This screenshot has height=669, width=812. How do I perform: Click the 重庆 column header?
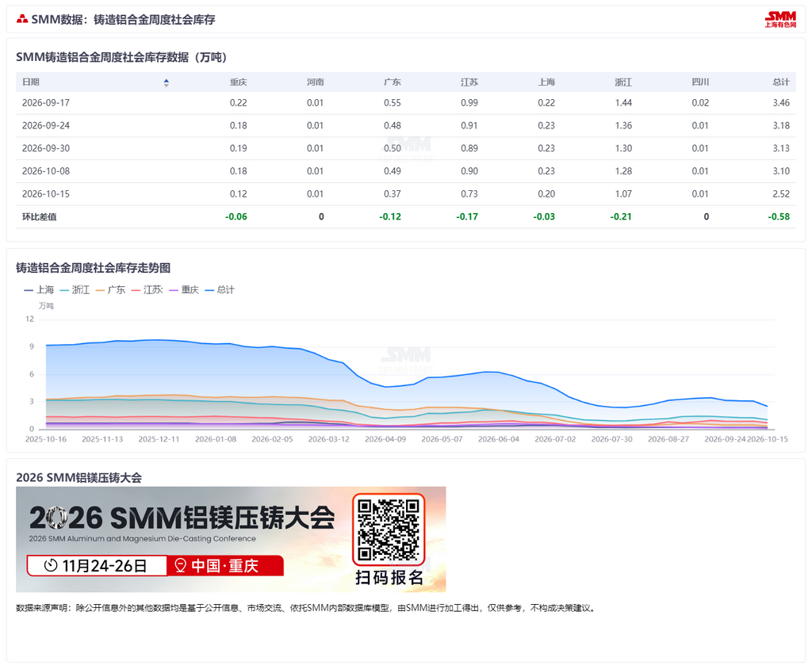pyautogui.click(x=238, y=82)
